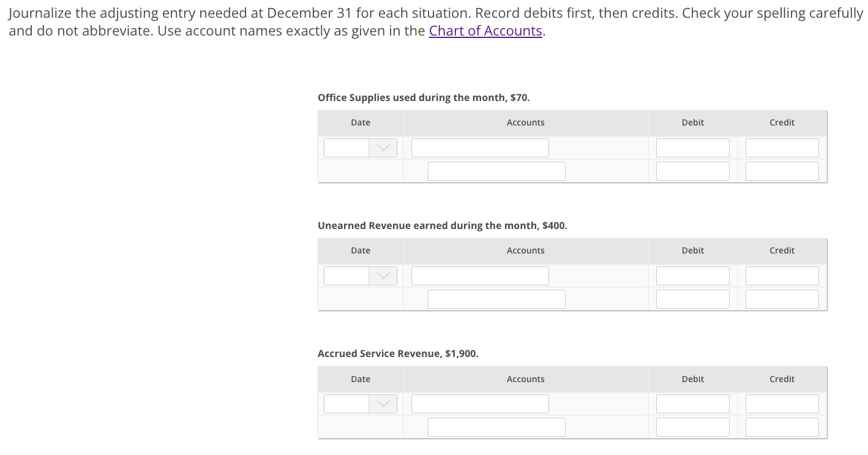868x455 pixels.
Task: Select the Date input box for Office Supplies entry
Action: click(346, 148)
